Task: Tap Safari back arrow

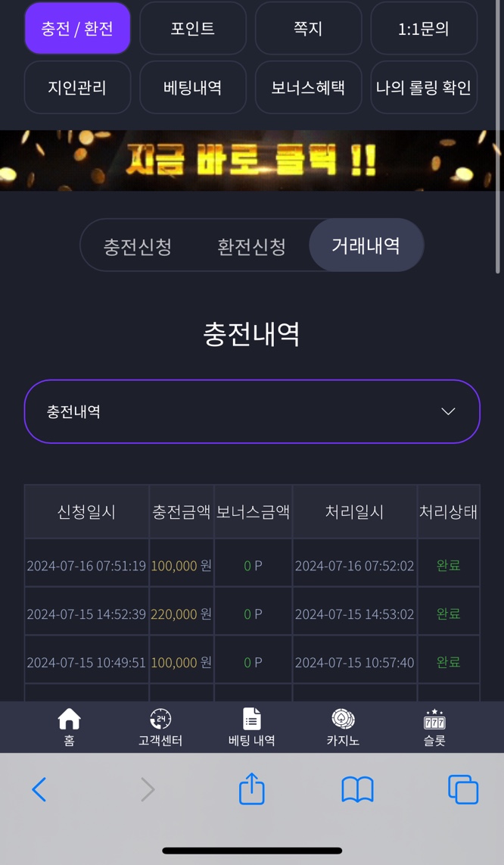Action: click(x=39, y=789)
